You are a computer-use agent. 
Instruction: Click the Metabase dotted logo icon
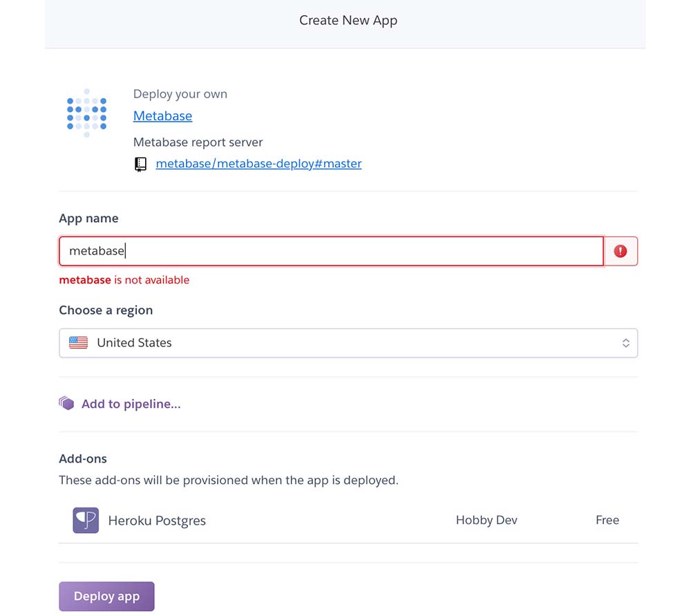click(86, 113)
